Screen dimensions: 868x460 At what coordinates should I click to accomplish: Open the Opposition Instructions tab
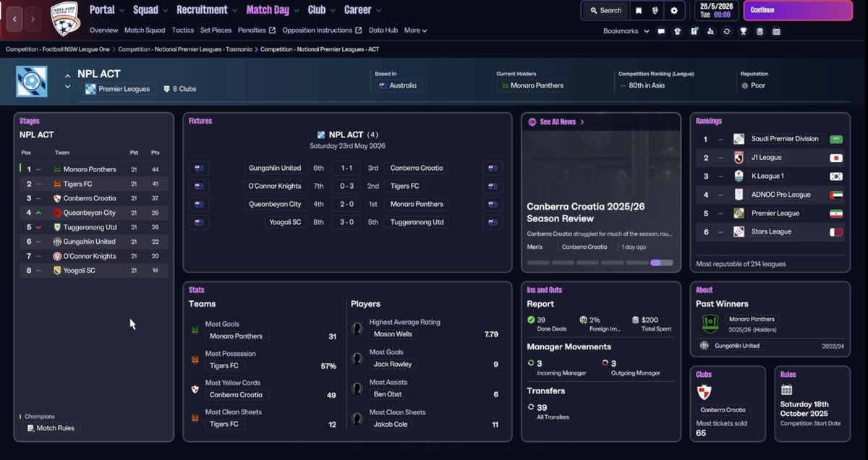[x=322, y=30]
